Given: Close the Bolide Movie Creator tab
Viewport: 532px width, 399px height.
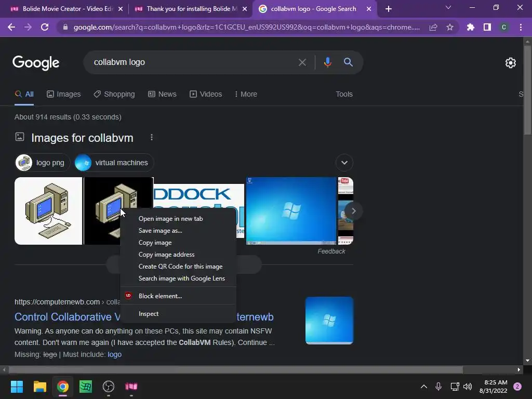Looking at the screenshot, I should point(121,9).
